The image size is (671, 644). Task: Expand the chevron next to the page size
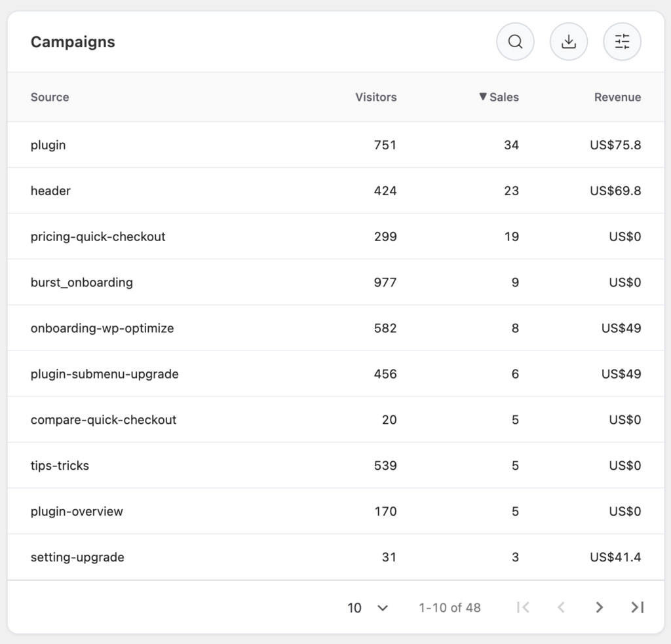[x=383, y=608]
